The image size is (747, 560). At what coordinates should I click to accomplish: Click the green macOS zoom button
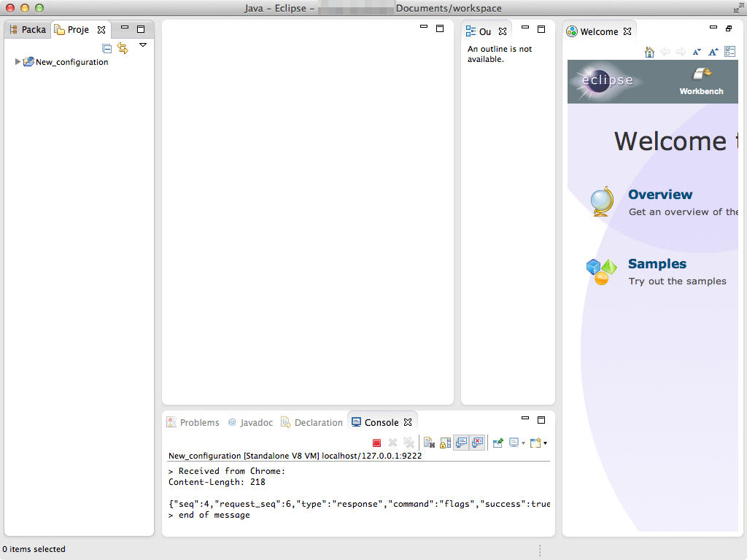click(39, 8)
